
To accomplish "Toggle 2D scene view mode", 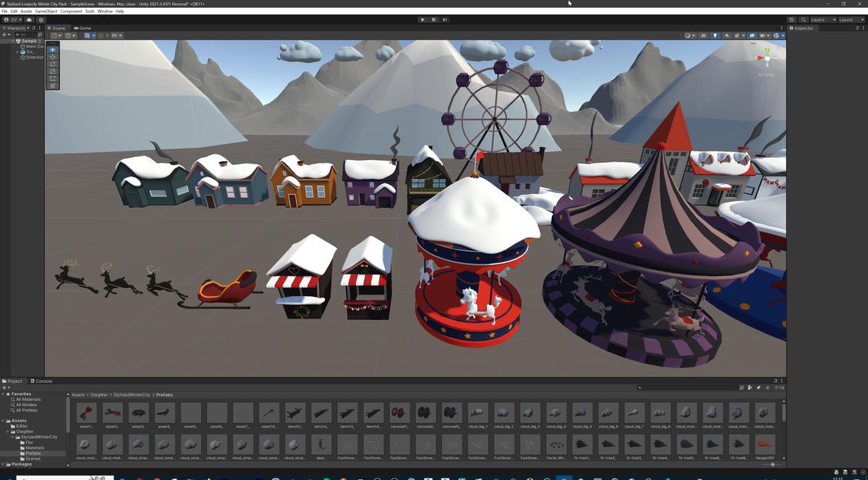I will pyautogui.click(x=703, y=35).
